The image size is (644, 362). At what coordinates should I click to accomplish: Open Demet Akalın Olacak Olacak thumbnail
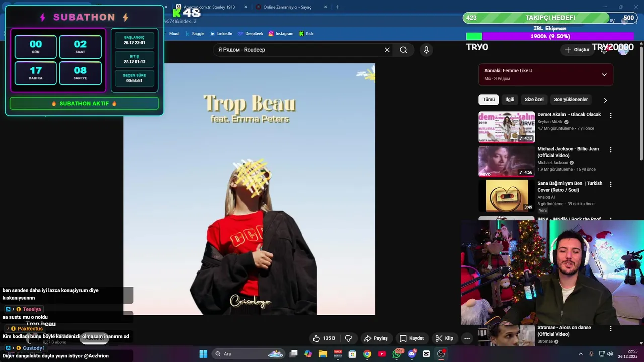(x=507, y=127)
